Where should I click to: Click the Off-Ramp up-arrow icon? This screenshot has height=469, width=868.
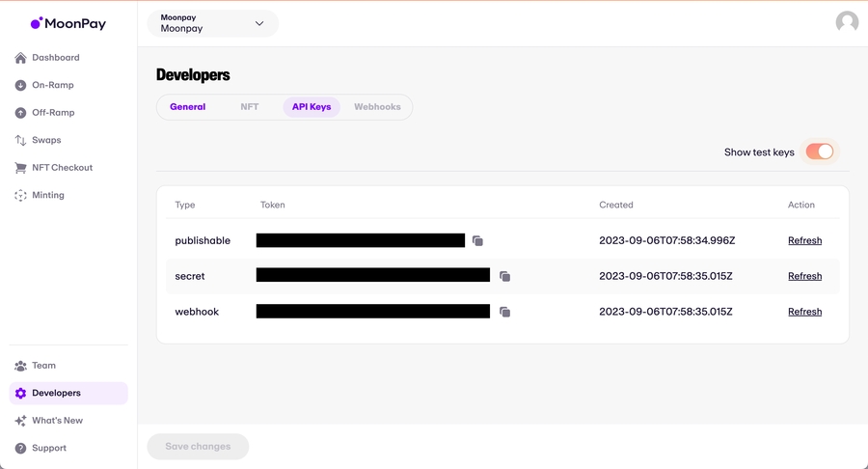click(20, 113)
